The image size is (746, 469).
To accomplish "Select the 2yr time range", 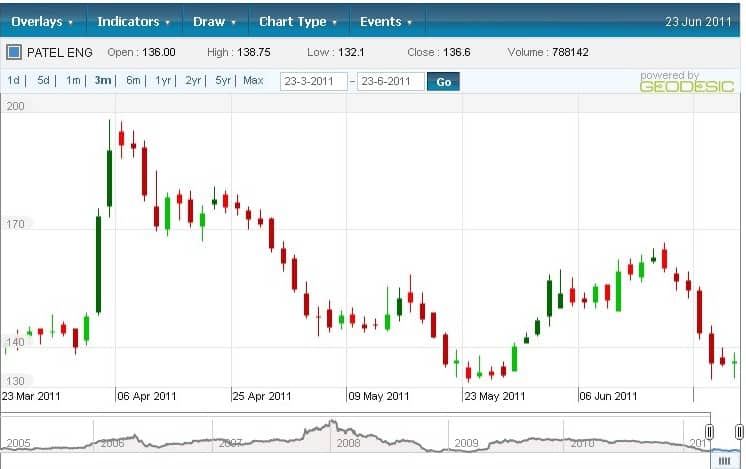I will pyautogui.click(x=193, y=80).
